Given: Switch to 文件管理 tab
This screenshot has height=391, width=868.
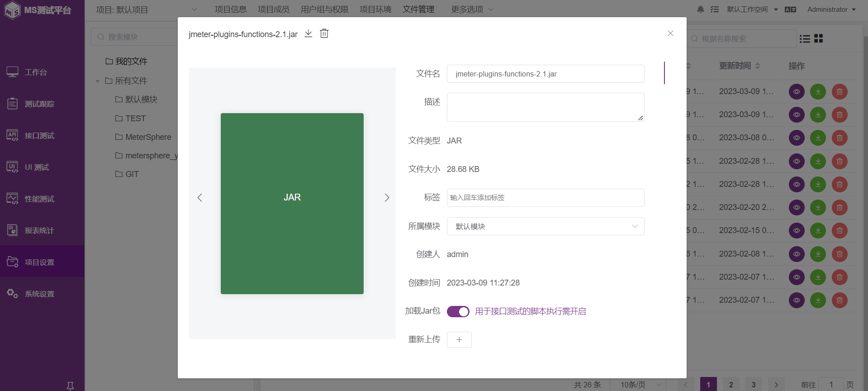Looking at the screenshot, I should click(x=418, y=10).
